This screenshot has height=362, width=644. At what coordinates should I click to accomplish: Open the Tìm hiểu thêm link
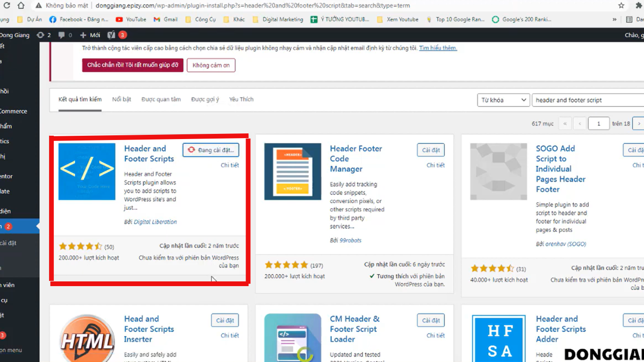pyautogui.click(x=438, y=48)
